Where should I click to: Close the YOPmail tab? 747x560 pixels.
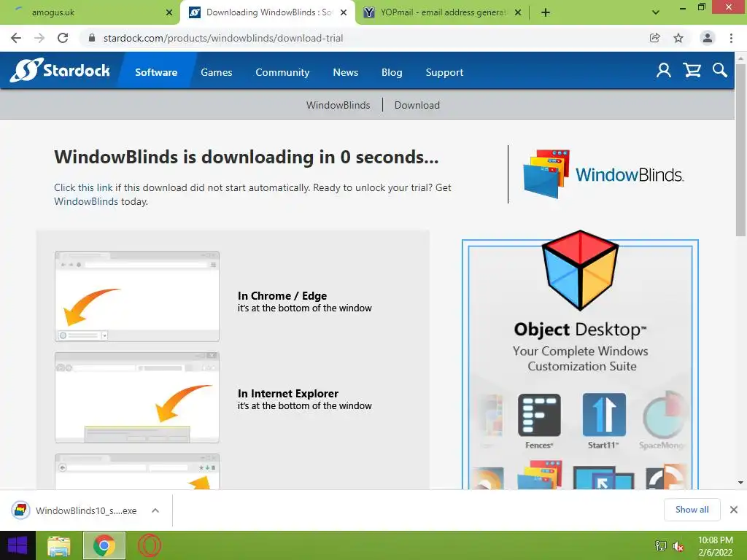(518, 13)
